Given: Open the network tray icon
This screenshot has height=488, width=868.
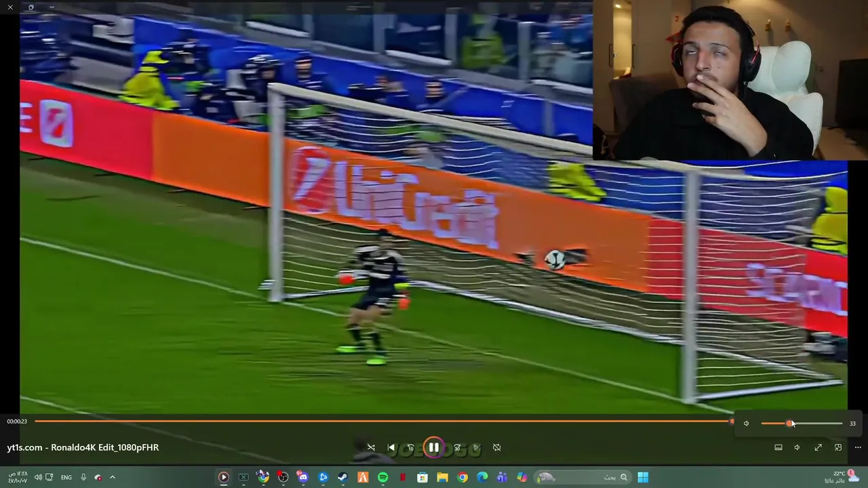Looking at the screenshot, I should pos(49,477).
